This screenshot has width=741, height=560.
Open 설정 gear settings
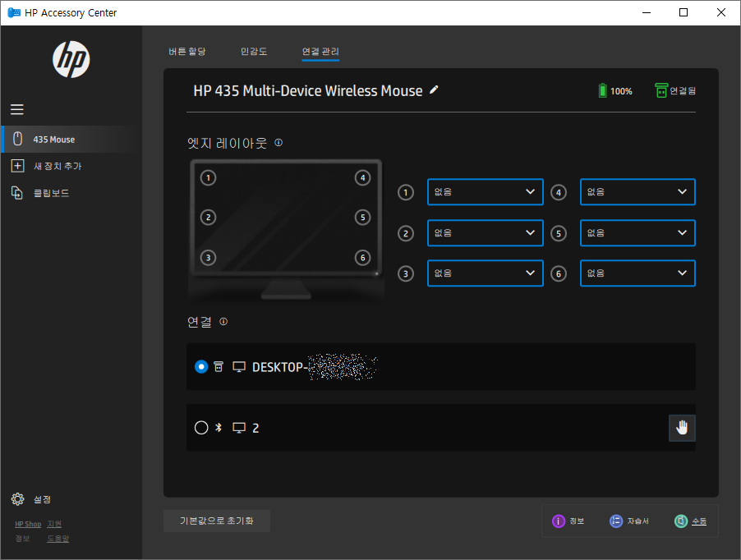tap(17, 499)
